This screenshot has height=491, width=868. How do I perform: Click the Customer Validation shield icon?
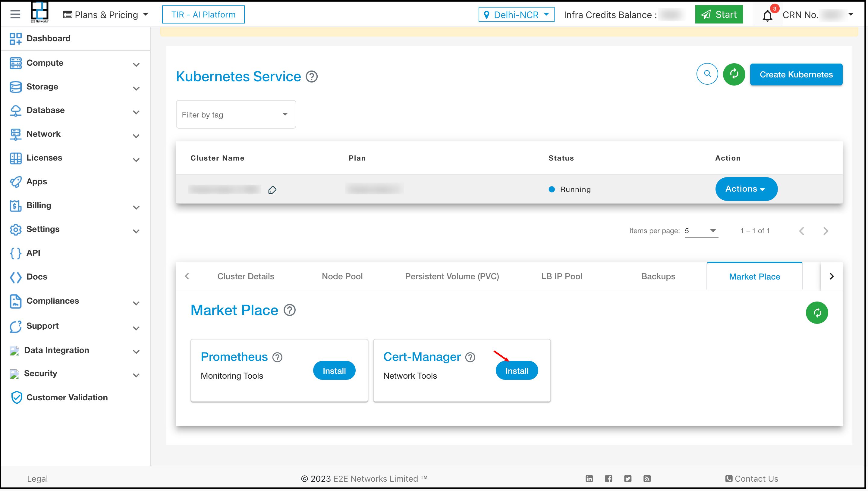pyautogui.click(x=16, y=398)
